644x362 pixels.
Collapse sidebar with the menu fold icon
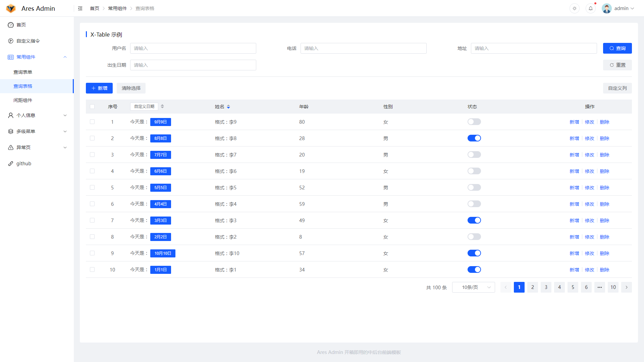[80, 8]
